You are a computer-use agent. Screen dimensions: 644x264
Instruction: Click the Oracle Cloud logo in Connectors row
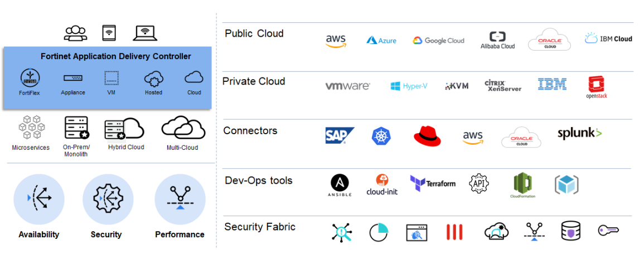(521, 137)
